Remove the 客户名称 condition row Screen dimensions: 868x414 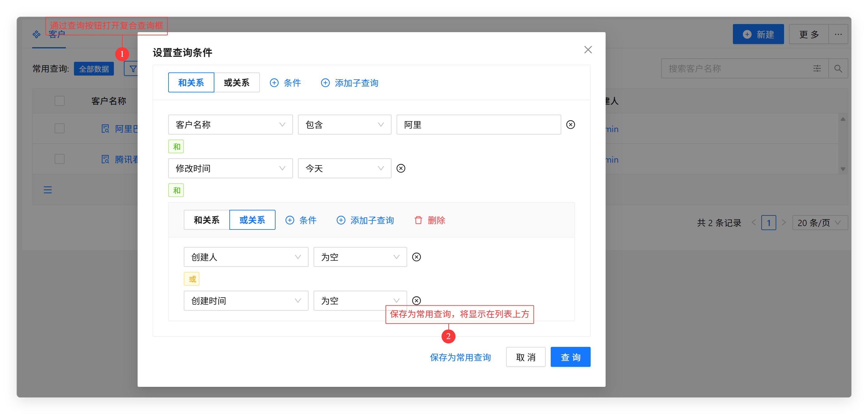570,125
